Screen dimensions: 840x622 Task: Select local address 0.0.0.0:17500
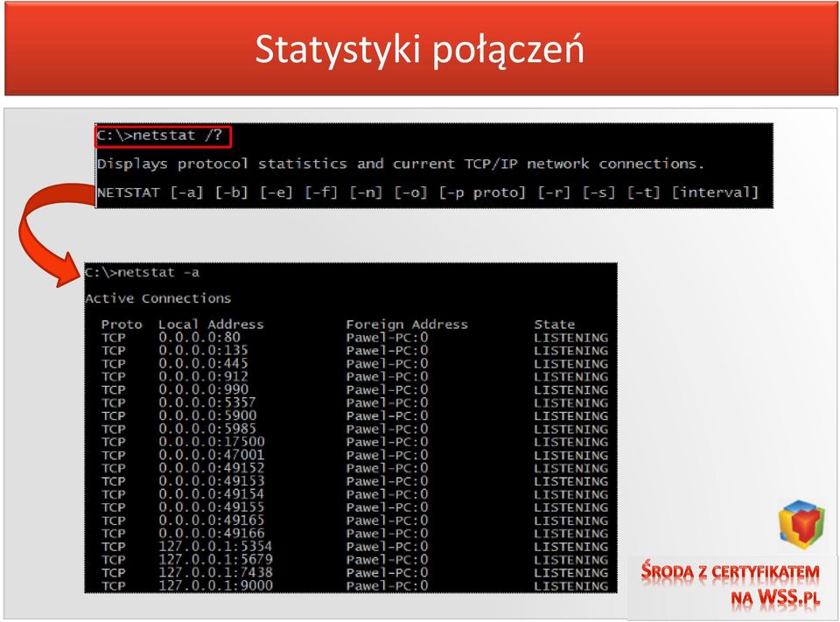[212, 442]
